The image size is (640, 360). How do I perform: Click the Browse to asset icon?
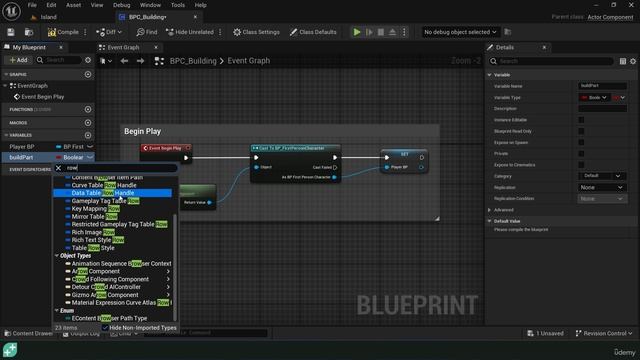pyautogui.click(x=29, y=32)
